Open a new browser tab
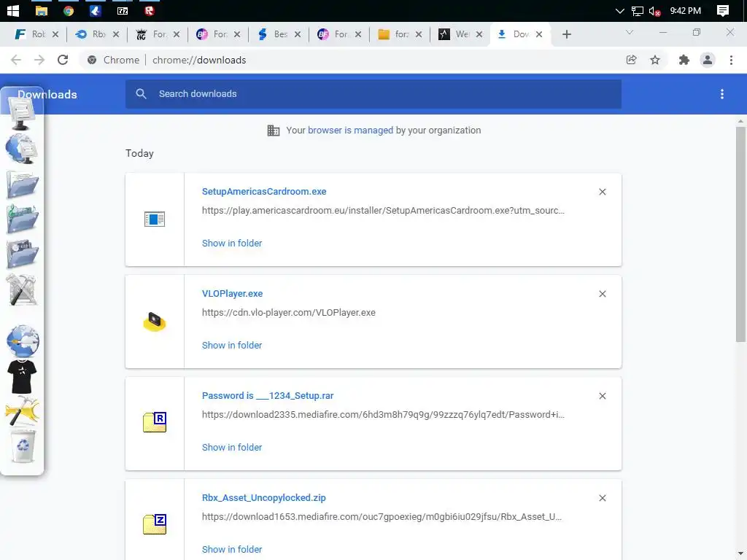 (x=566, y=34)
